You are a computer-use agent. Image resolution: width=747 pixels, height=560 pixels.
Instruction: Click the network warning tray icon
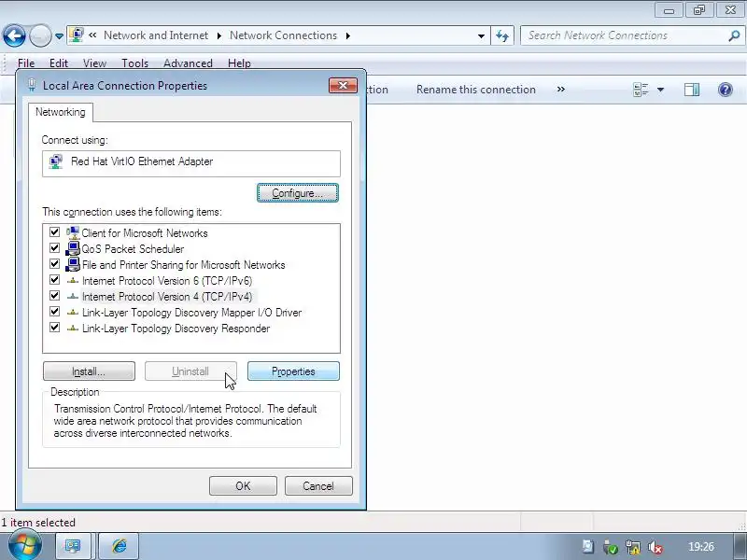tap(633, 547)
